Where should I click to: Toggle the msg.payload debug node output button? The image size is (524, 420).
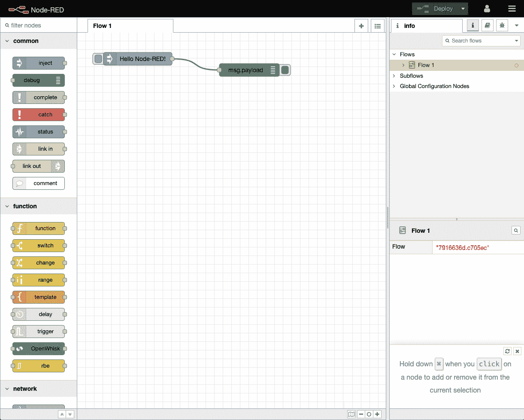click(285, 70)
